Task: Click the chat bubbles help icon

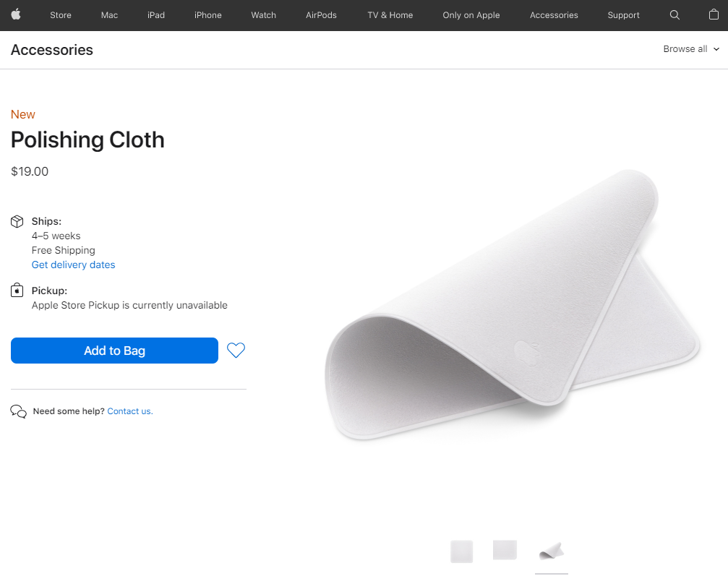Action: (x=18, y=411)
